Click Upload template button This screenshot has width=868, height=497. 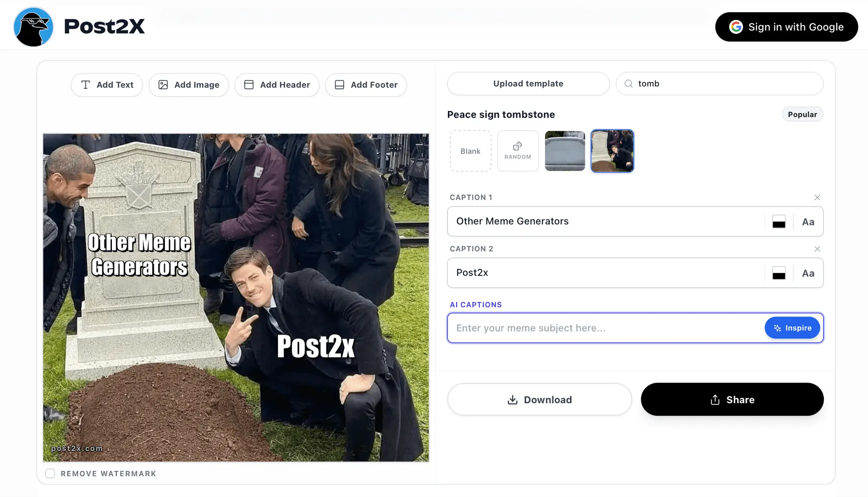(x=528, y=83)
